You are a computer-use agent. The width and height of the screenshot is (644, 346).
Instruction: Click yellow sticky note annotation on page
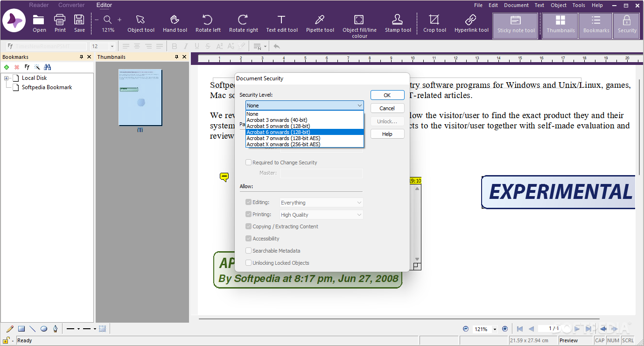point(224,177)
